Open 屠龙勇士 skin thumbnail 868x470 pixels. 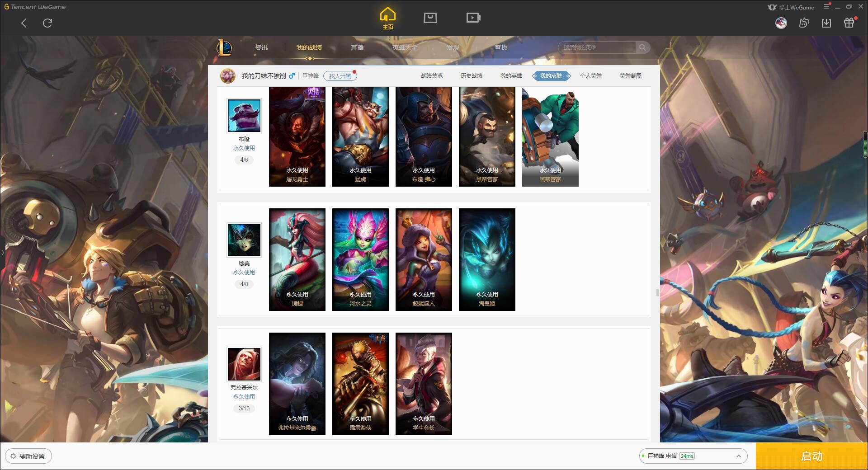pos(297,136)
